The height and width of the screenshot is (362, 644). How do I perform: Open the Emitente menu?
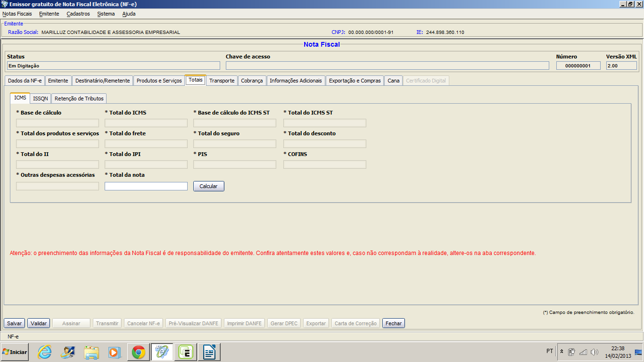49,14
